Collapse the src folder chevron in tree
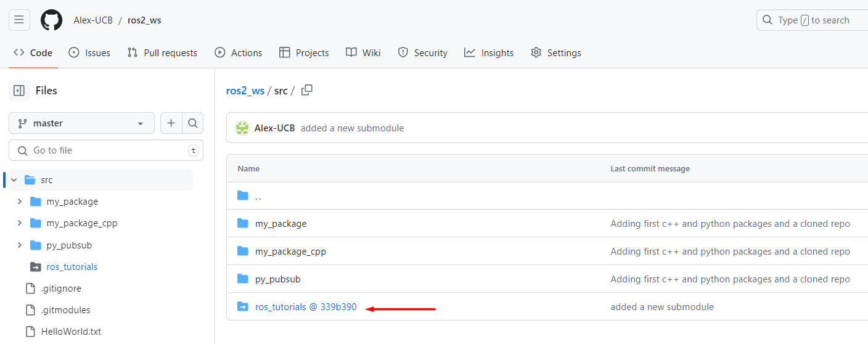Screen dimensions: 868x344 click(14, 180)
